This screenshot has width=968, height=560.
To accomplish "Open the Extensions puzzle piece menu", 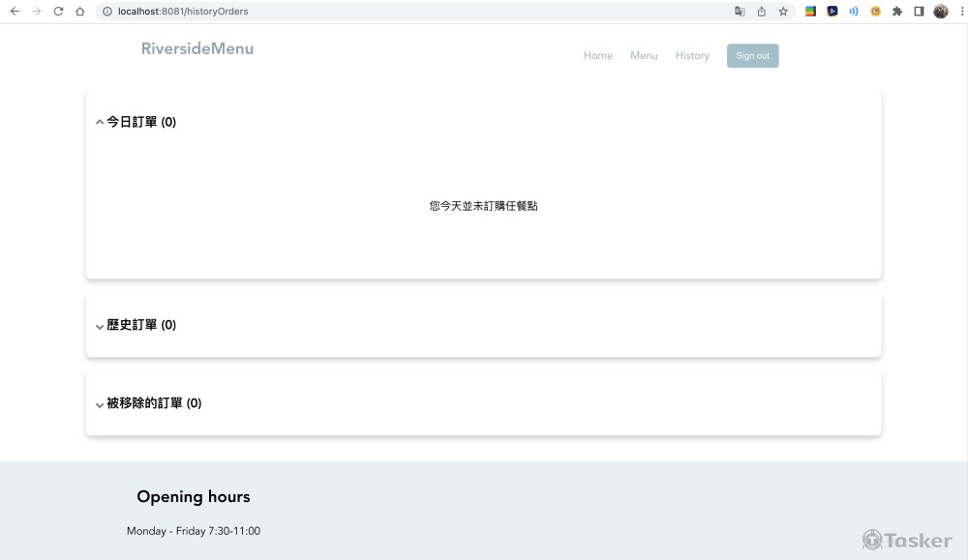I will [897, 12].
